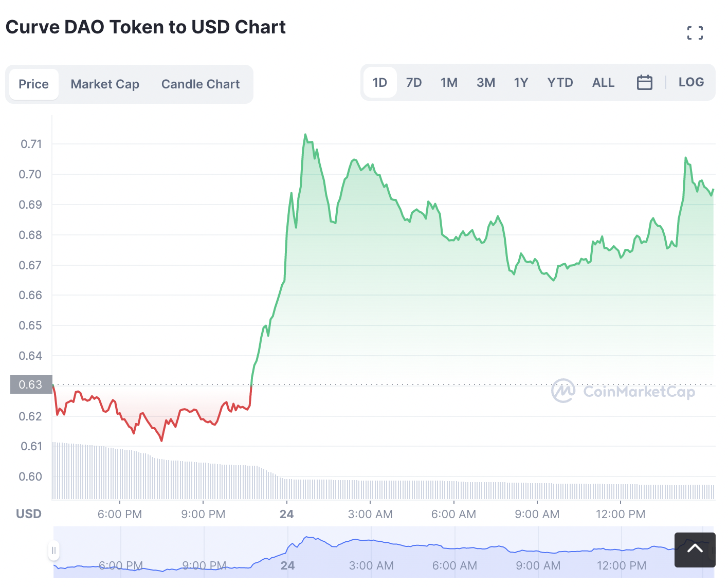
Task: Grab the left range slider handle
Action: tap(53, 551)
